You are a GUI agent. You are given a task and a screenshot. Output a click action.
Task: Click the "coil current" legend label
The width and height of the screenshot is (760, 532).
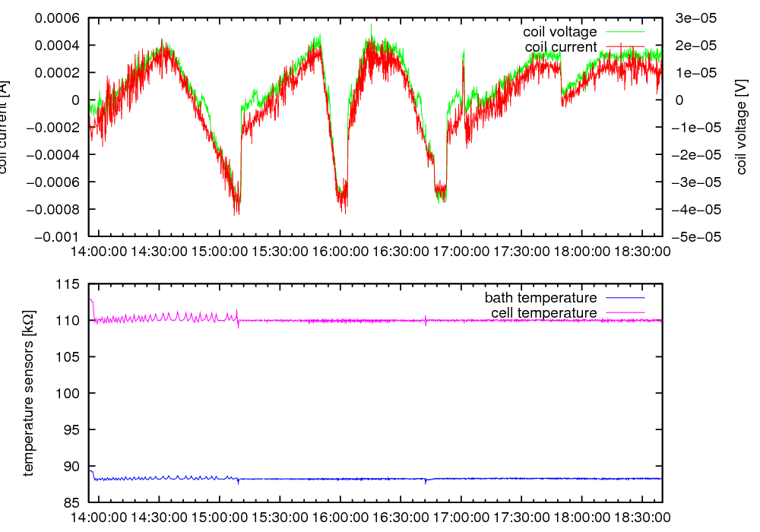pyautogui.click(x=561, y=47)
